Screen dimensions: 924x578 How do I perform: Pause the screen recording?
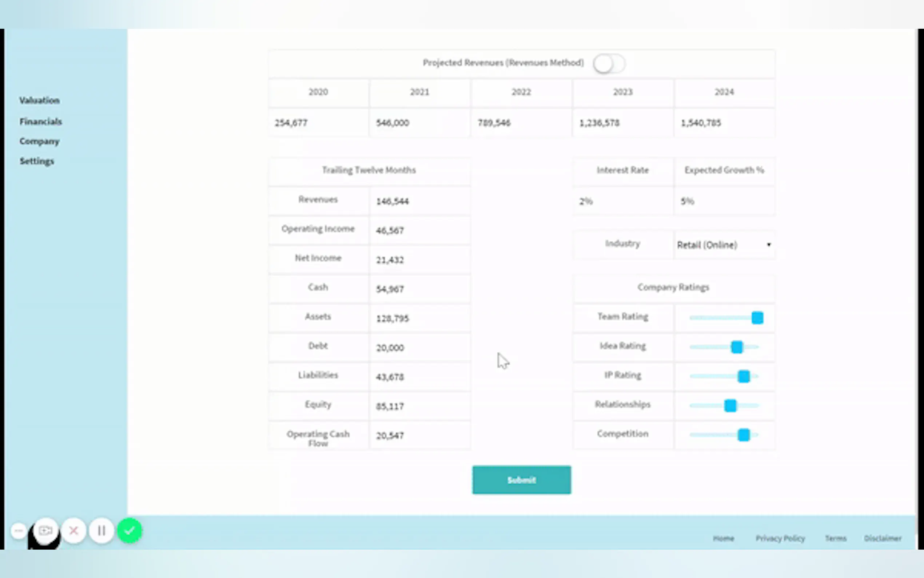point(101,531)
